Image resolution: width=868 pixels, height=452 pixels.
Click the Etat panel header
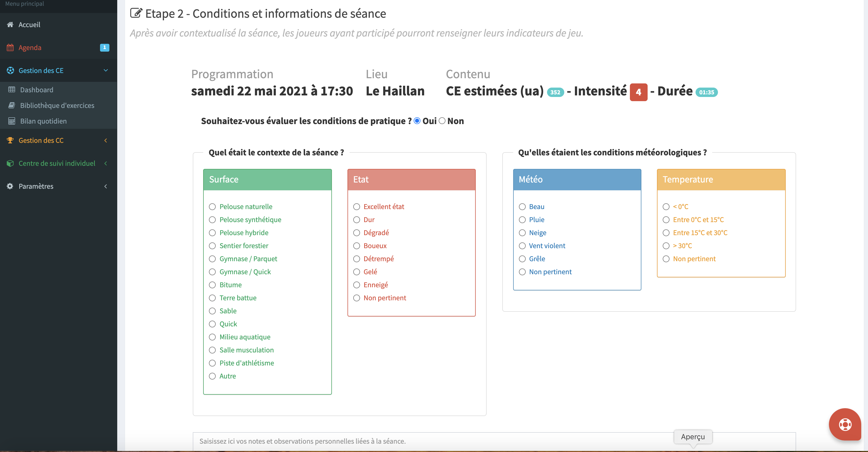[x=411, y=180]
